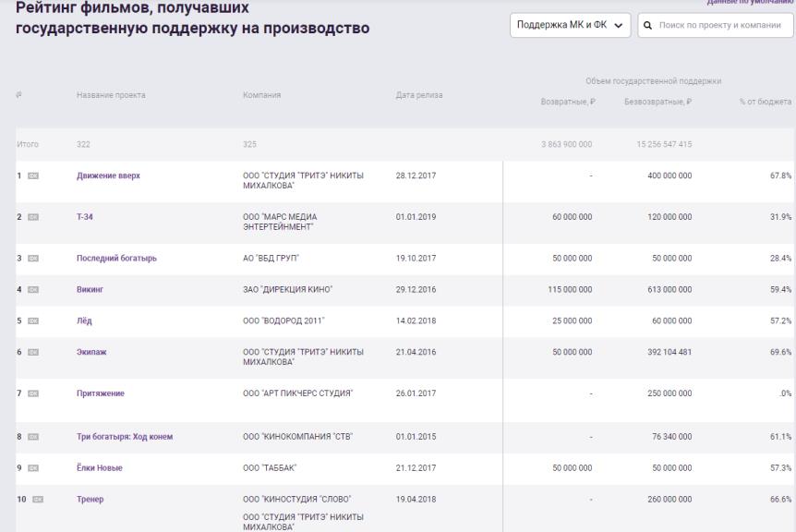Open the Ёлки Новые project link

(x=100, y=468)
